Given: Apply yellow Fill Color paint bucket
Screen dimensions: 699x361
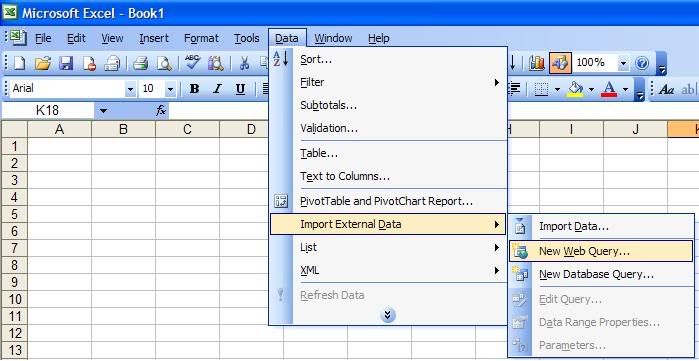Looking at the screenshot, I should (576, 89).
